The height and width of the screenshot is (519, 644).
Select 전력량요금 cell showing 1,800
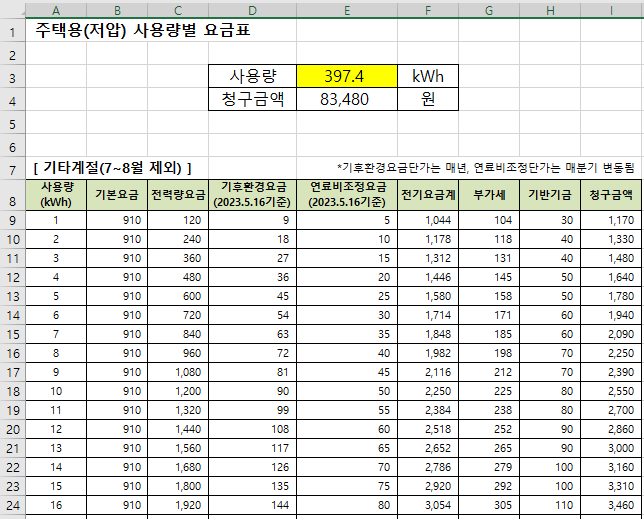tap(178, 486)
